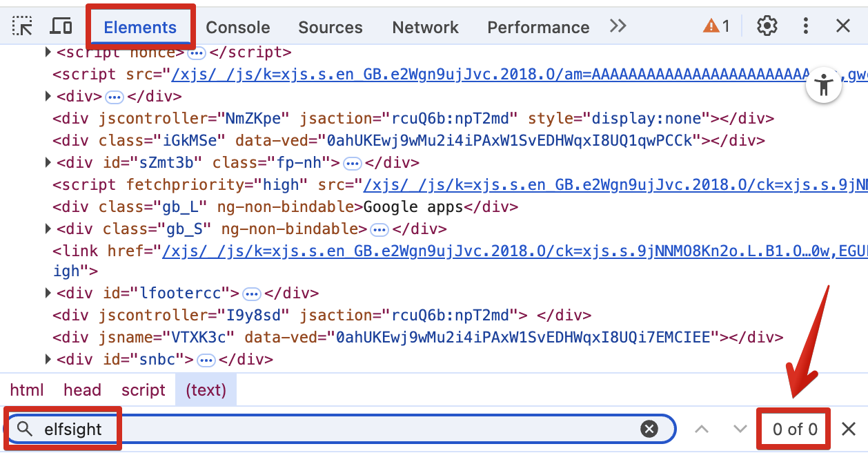Go to next search result arrow
The image size is (868, 453).
coord(740,430)
